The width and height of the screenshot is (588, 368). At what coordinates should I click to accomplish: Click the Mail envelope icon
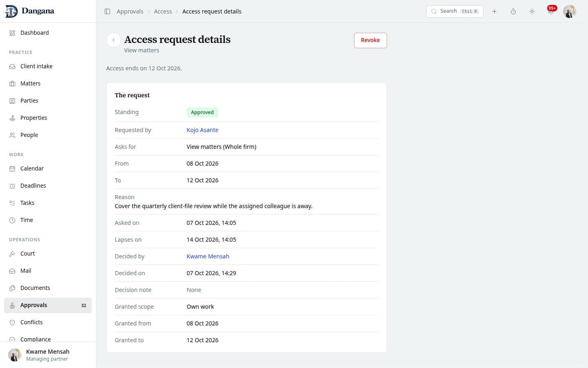(x=12, y=271)
